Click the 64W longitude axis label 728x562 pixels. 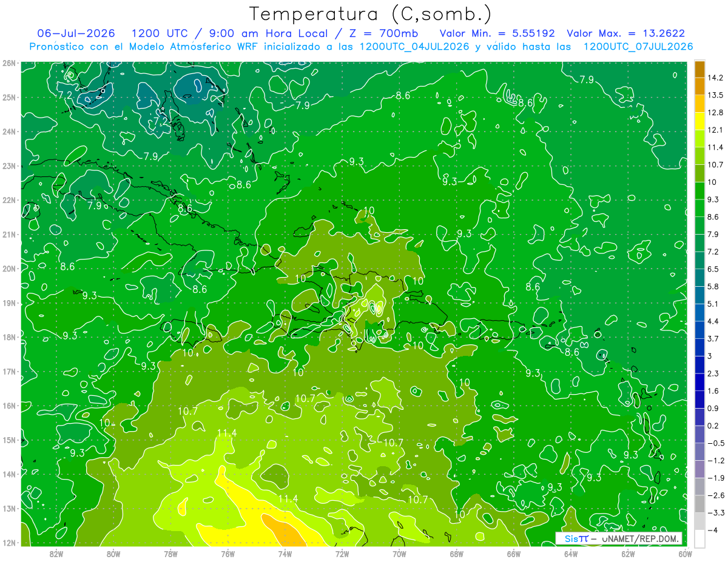(x=570, y=554)
